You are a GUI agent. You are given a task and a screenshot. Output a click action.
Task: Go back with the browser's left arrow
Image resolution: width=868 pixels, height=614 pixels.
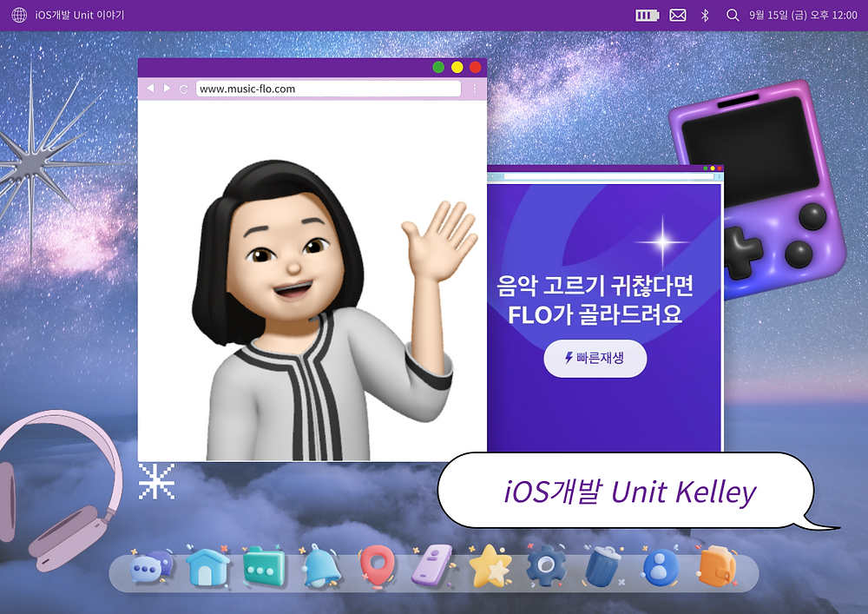pos(150,88)
